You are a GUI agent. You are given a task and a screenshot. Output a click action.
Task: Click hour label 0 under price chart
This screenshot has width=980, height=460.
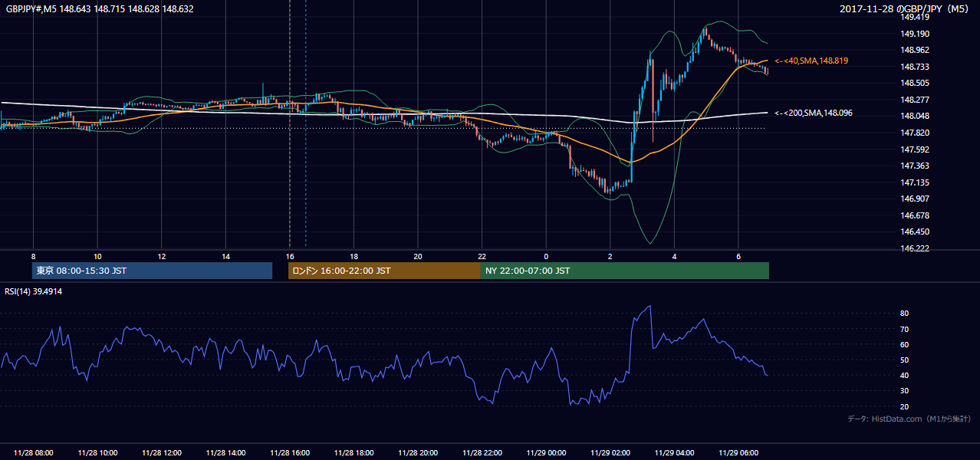pos(546,256)
